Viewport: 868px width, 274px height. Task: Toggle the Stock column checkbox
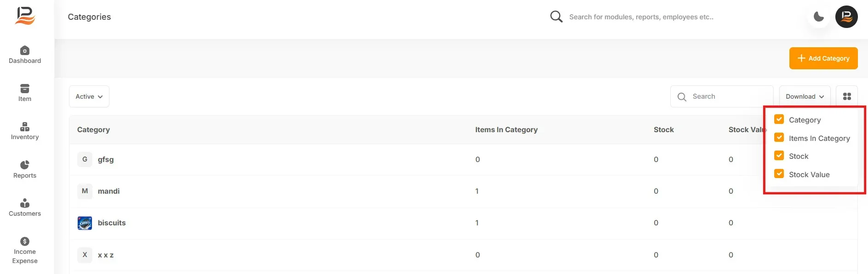(779, 156)
